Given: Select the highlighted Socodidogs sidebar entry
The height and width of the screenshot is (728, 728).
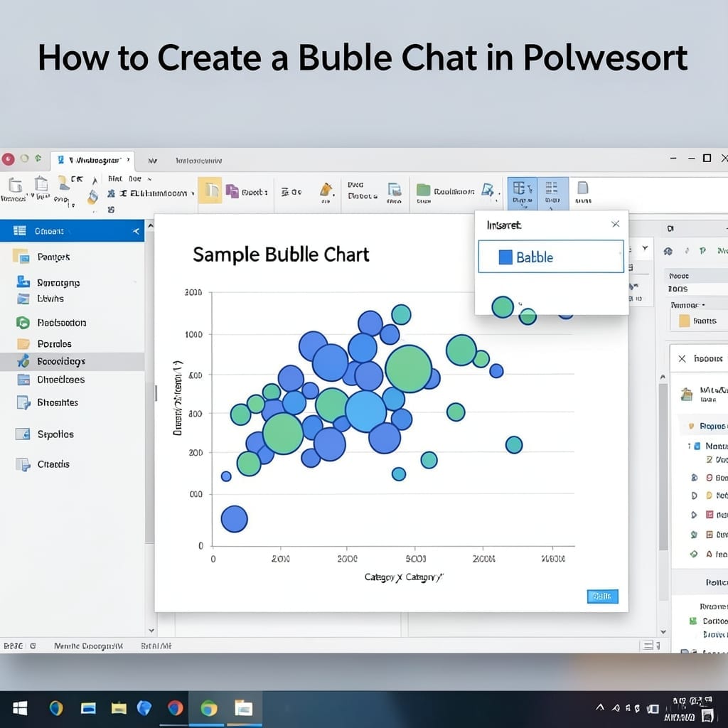Looking at the screenshot, I should coord(72,361).
